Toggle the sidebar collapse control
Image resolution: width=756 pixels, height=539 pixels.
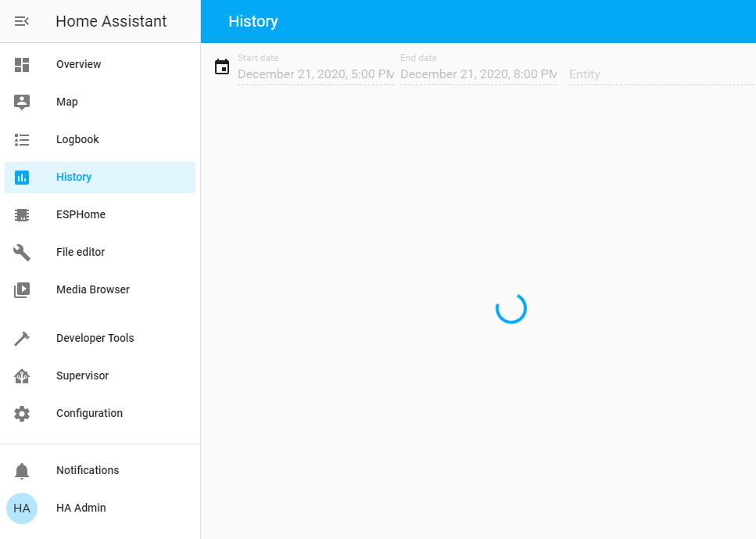point(22,21)
